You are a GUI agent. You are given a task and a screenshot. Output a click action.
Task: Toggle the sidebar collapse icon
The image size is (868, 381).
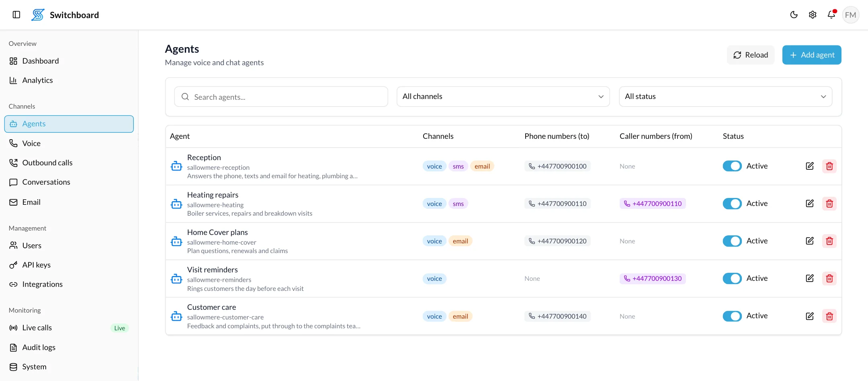16,15
